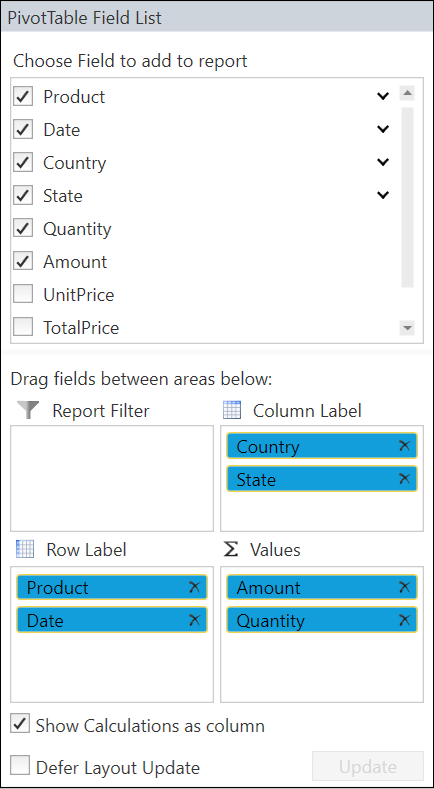Click the field list scroll up arrow
This screenshot has height=789, width=434.
coord(407,93)
